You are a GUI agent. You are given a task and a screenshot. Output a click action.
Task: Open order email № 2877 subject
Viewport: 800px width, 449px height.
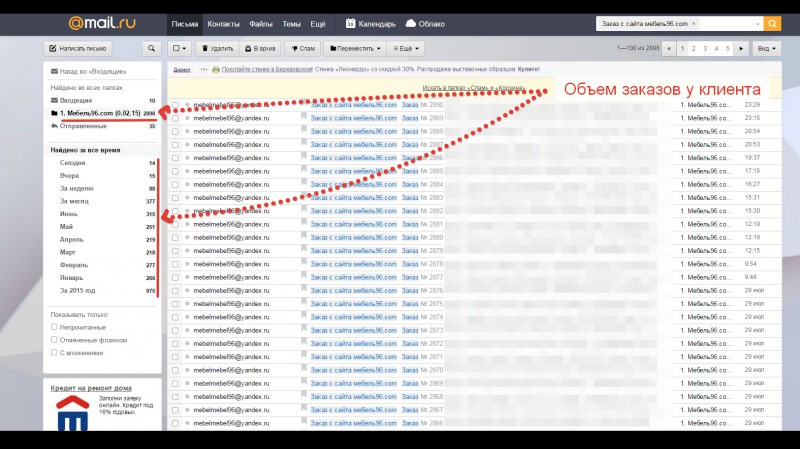click(x=353, y=277)
